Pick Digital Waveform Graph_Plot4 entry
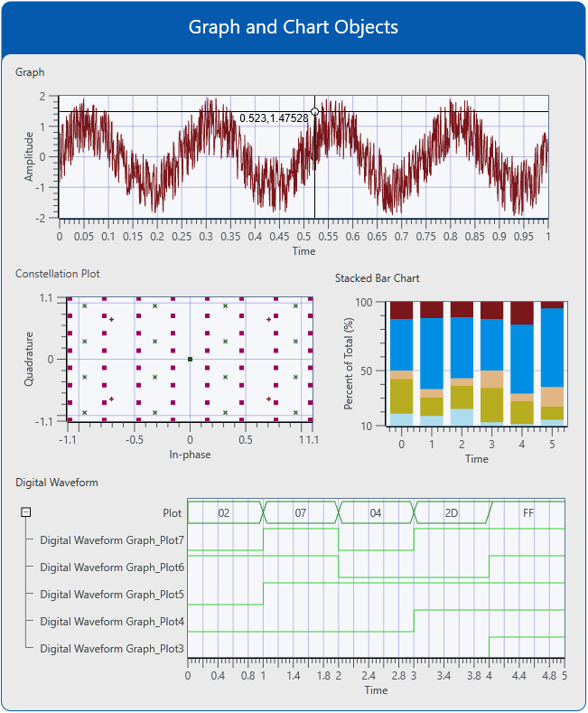This screenshot has width=588, height=713. tap(112, 622)
